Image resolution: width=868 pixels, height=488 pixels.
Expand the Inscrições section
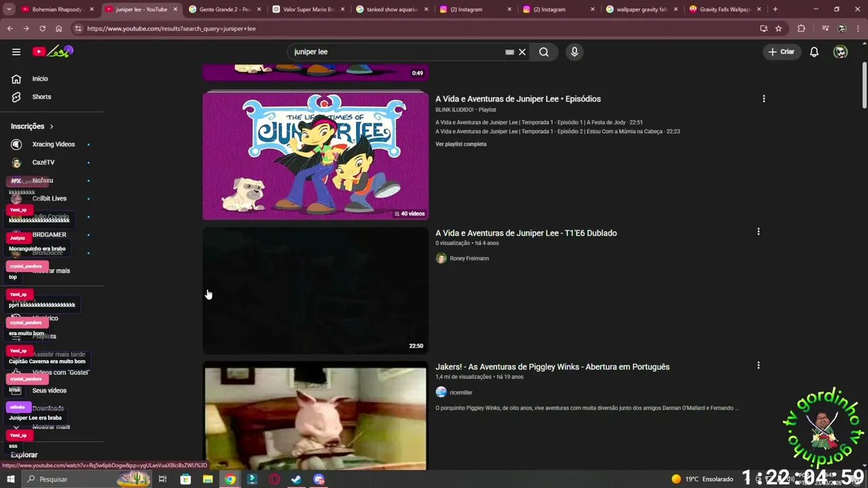tap(32, 126)
